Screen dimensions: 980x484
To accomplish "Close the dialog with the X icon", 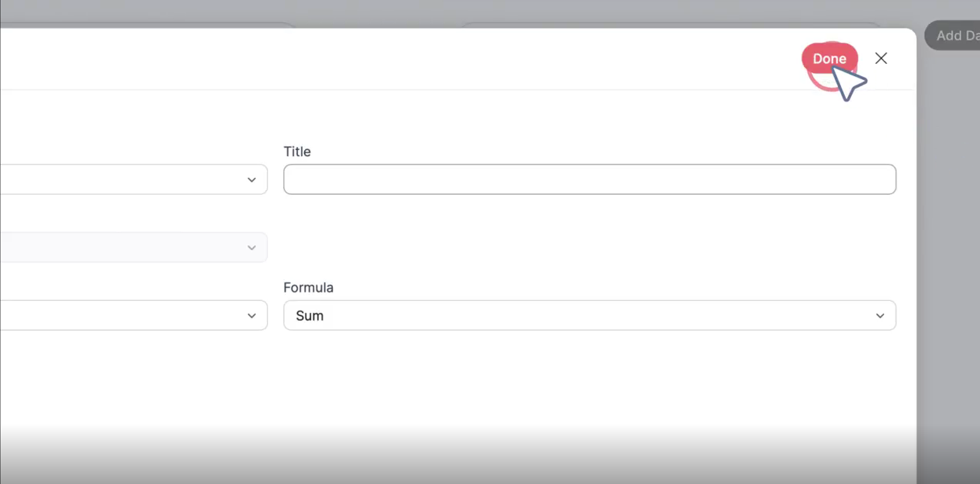I will [x=881, y=58].
